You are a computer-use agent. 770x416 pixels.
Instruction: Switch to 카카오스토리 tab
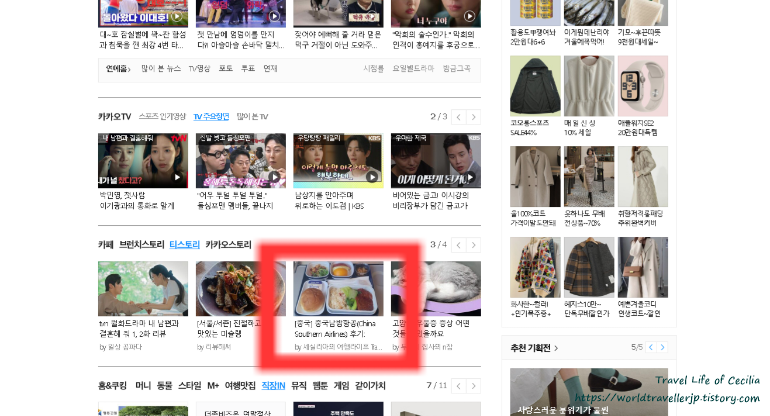pyautogui.click(x=228, y=245)
